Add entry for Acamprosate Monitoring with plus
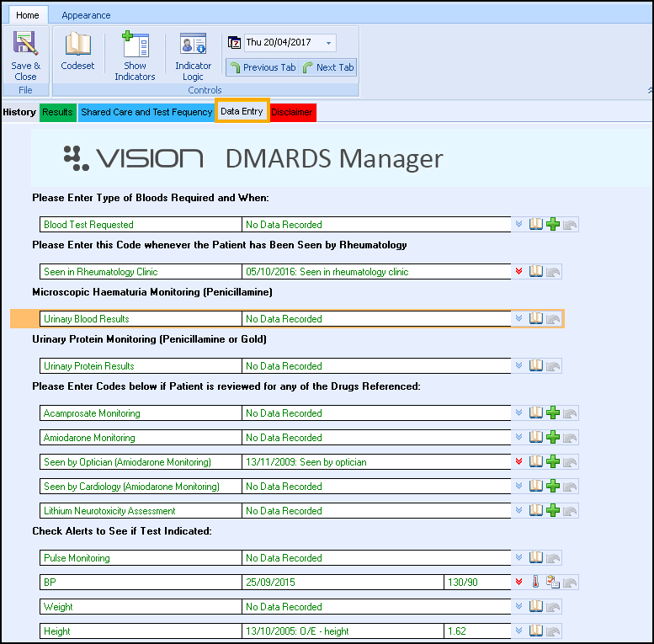Viewport: 654px width, 644px height. pyautogui.click(x=553, y=413)
